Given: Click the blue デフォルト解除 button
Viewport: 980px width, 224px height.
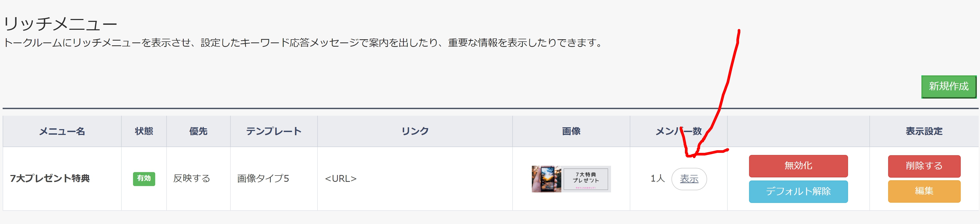Looking at the screenshot, I should [x=798, y=191].
